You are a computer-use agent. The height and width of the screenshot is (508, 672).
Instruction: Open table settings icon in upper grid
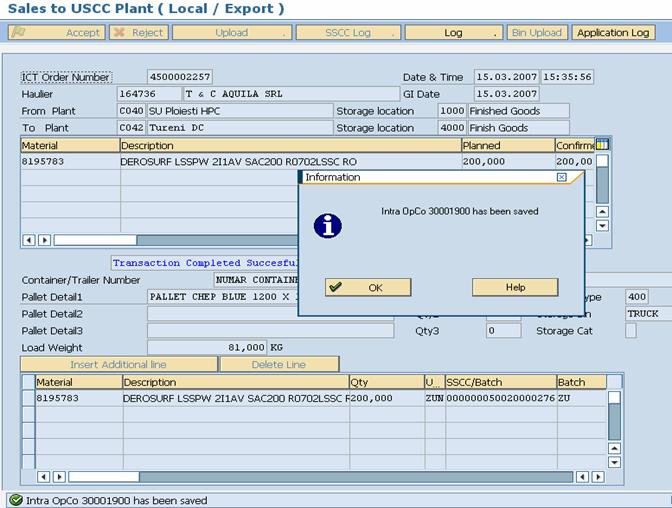click(602, 145)
